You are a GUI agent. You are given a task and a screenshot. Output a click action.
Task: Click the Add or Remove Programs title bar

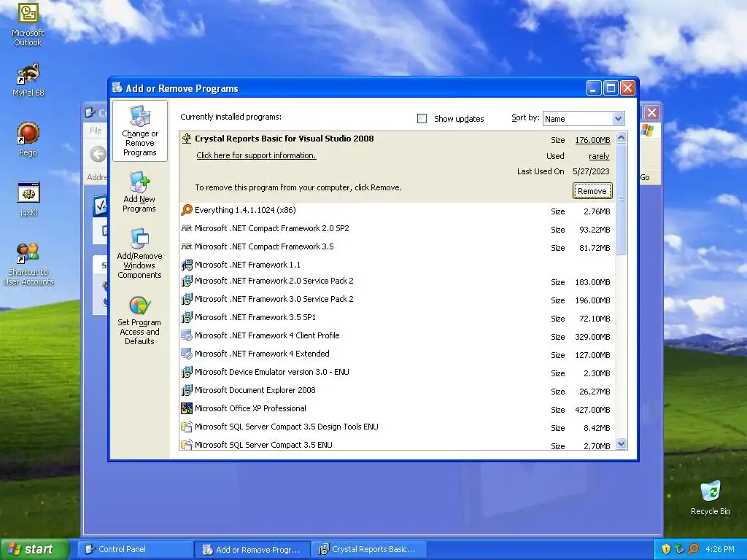[x=348, y=88]
